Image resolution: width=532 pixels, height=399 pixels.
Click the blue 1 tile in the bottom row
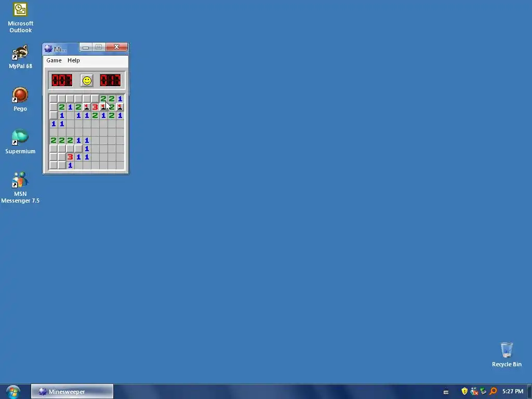tap(70, 165)
